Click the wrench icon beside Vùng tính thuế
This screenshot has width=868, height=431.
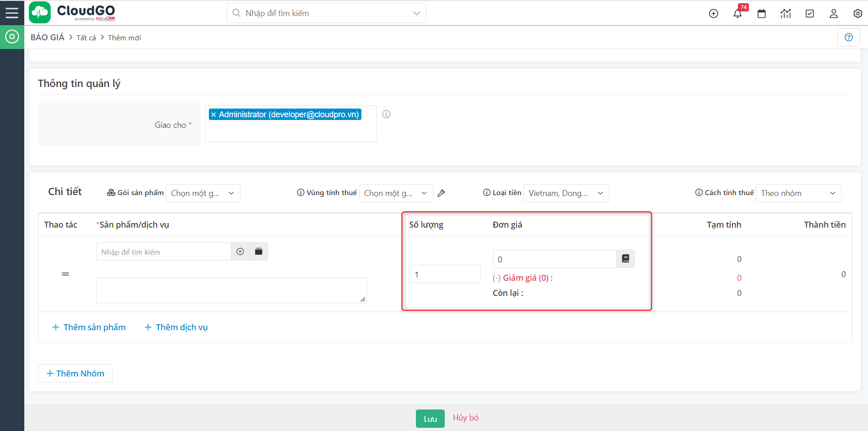tap(441, 193)
